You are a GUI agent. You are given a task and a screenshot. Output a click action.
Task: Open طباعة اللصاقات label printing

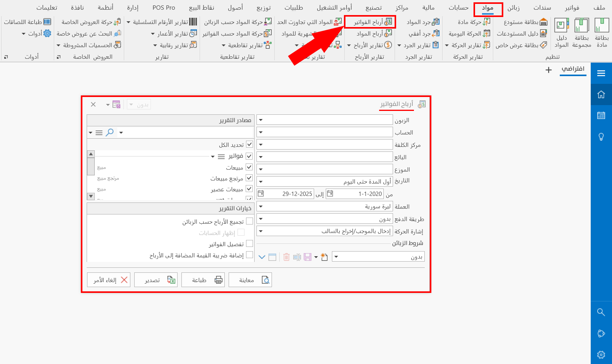click(27, 22)
